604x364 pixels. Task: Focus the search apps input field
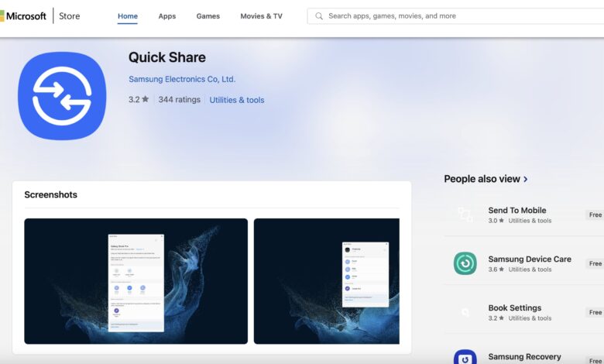[455, 15]
